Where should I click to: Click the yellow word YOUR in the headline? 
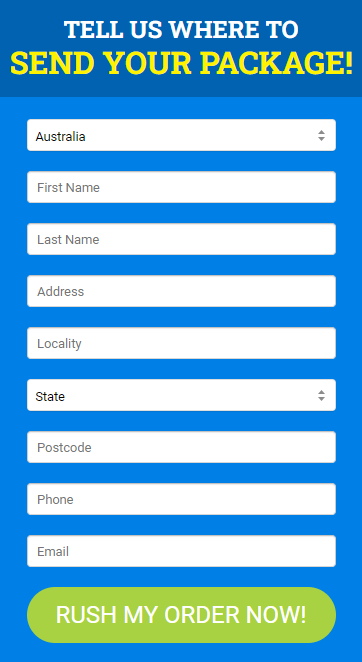pyautogui.click(x=148, y=63)
